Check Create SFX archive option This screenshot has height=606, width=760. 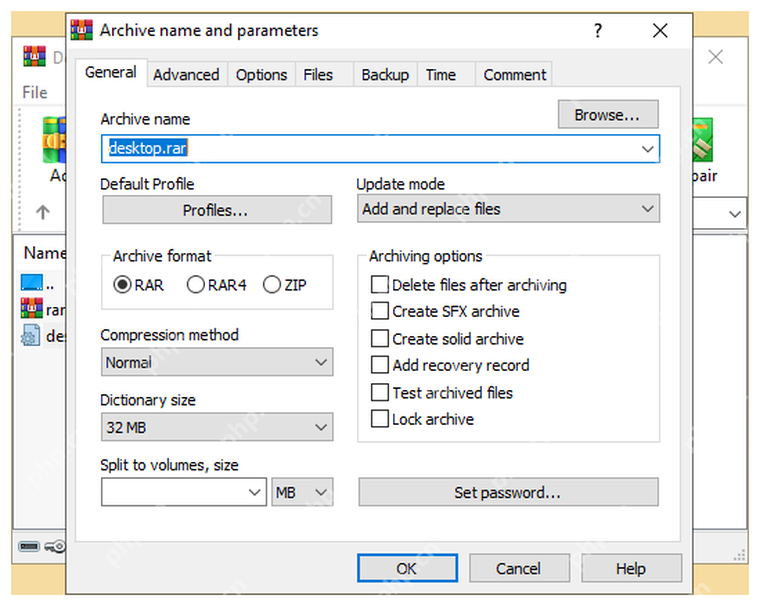click(x=380, y=311)
